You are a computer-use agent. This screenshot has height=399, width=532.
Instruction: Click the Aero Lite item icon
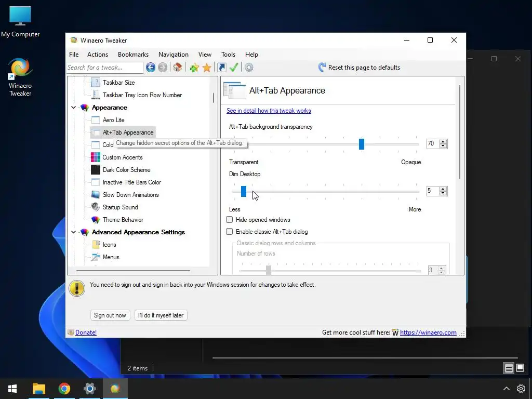pos(96,120)
